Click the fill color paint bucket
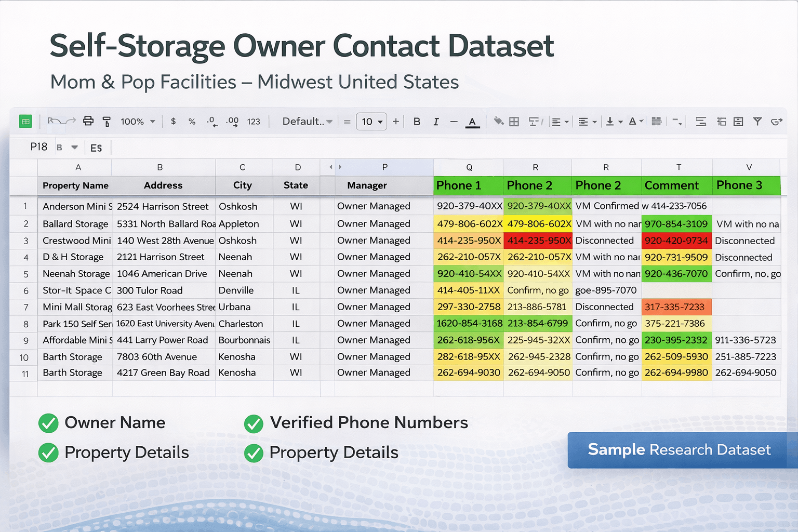 498,122
